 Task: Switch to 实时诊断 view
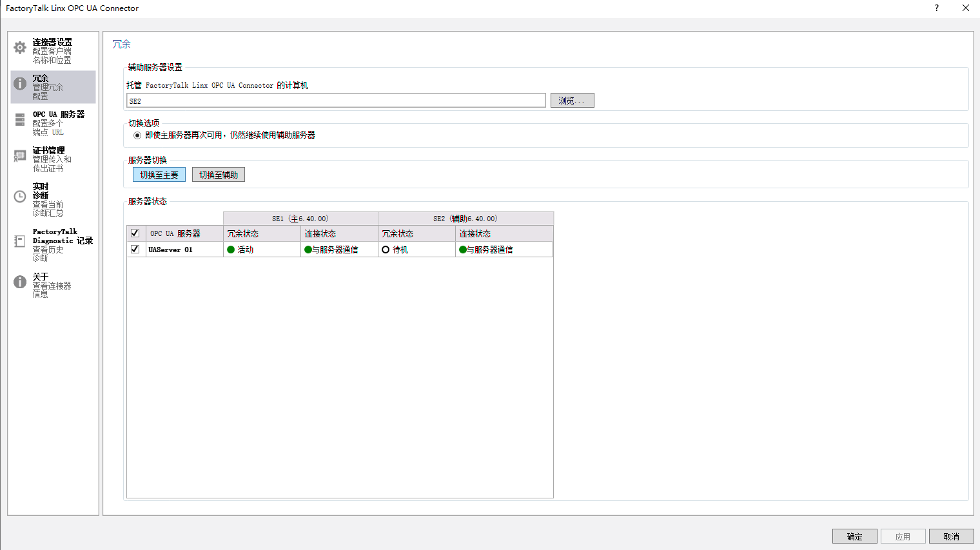pyautogui.click(x=53, y=199)
